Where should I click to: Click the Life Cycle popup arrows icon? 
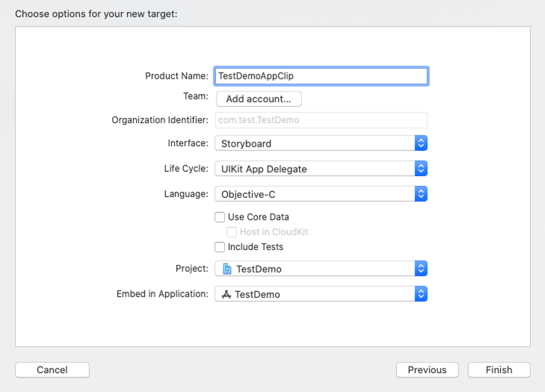pos(421,169)
